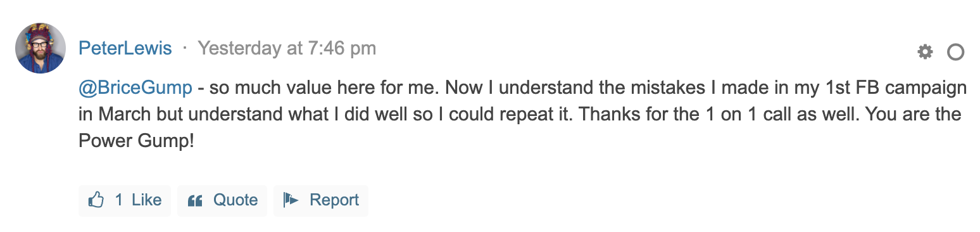This screenshot has width=980, height=232.
Task: Click the '1 Like' button label
Action: tap(138, 200)
